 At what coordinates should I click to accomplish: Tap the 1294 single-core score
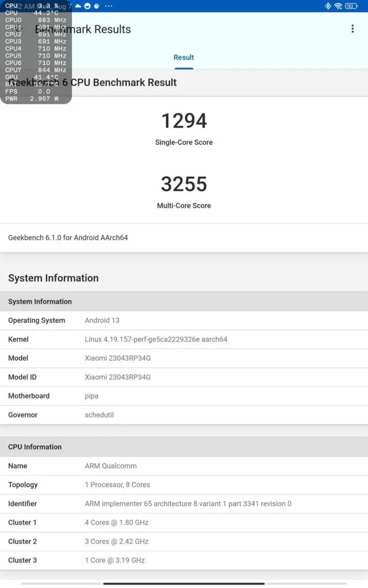point(184,121)
